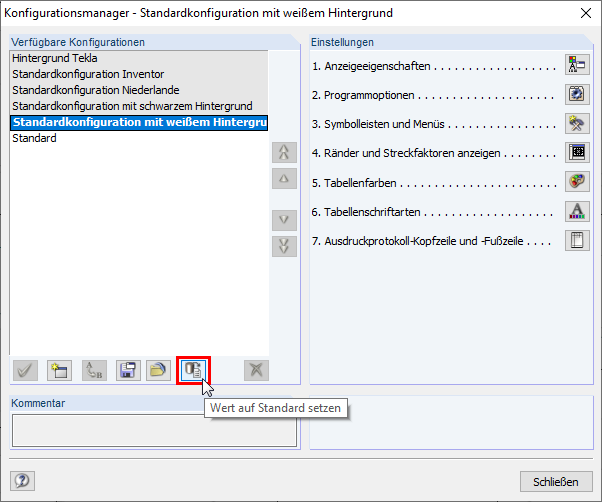Viewport: 602px width, 502px height.
Task: Click the '3. Symbolleisten und Menüs' label
Action: tap(378, 124)
